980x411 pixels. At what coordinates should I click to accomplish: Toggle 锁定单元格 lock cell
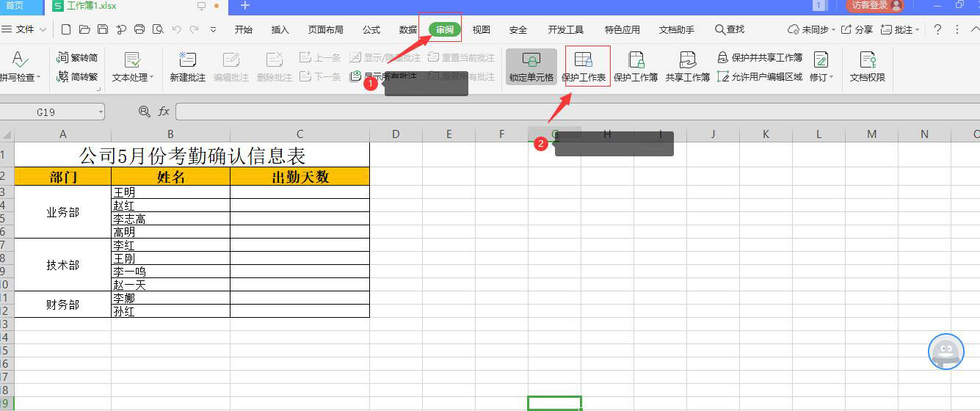coord(531,66)
